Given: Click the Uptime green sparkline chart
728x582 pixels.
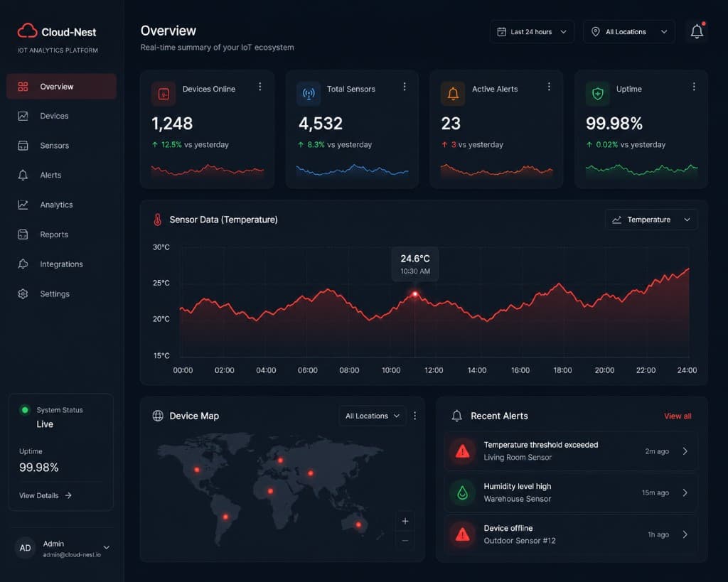Looking at the screenshot, I should 642,171.
